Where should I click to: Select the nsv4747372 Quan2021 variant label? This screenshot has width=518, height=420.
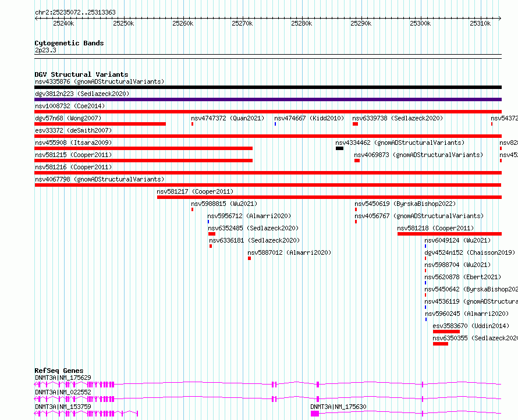228,118
